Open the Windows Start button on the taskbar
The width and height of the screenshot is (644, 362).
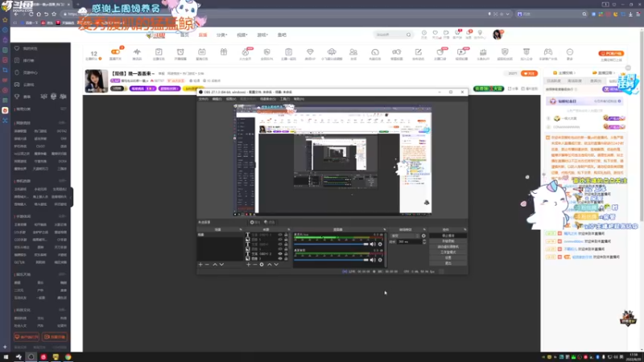point(6,357)
